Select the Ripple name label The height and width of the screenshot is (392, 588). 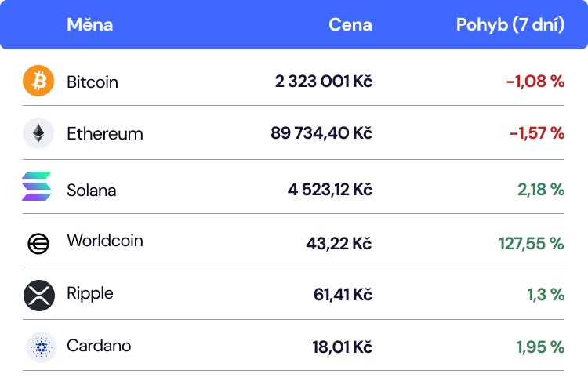pos(90,293)
